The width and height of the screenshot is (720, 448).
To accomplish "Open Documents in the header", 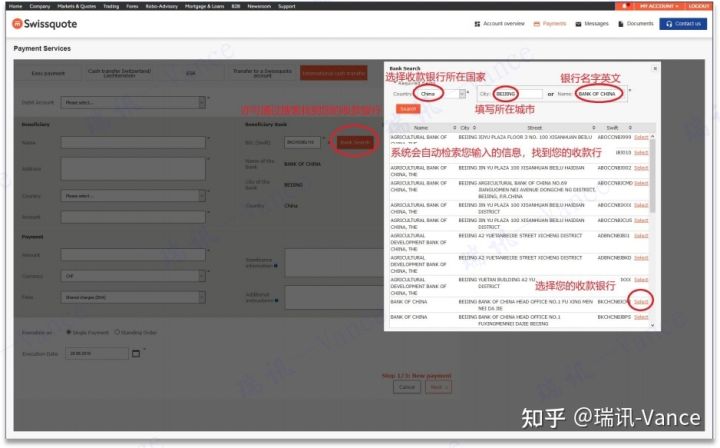I will pyautogui.click(x=636, y=23).
